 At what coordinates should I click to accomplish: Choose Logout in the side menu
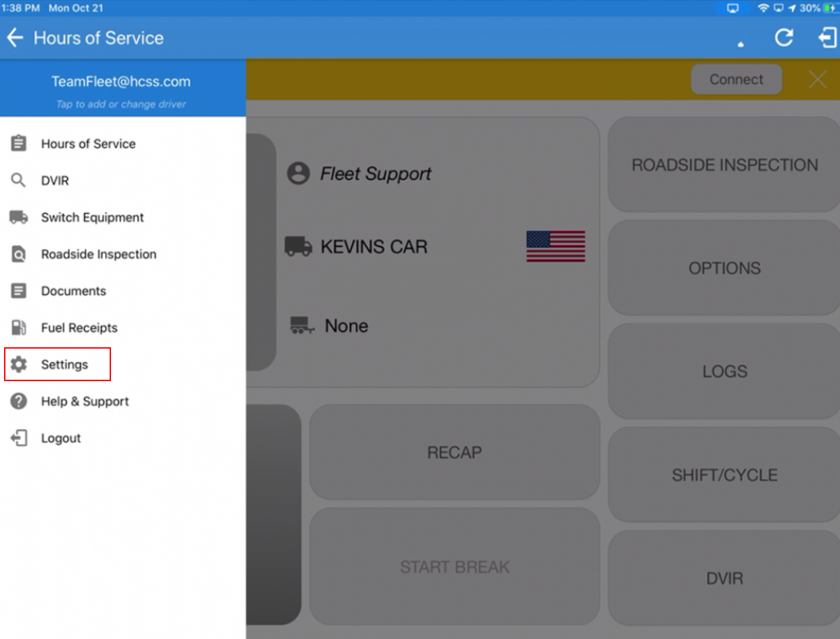click(x=61, y=438)
